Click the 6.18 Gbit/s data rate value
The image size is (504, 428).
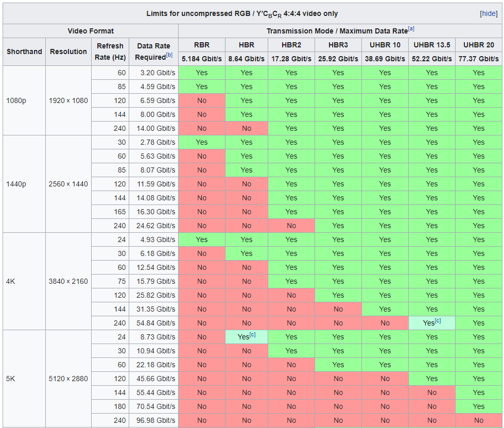coord(158,253)
